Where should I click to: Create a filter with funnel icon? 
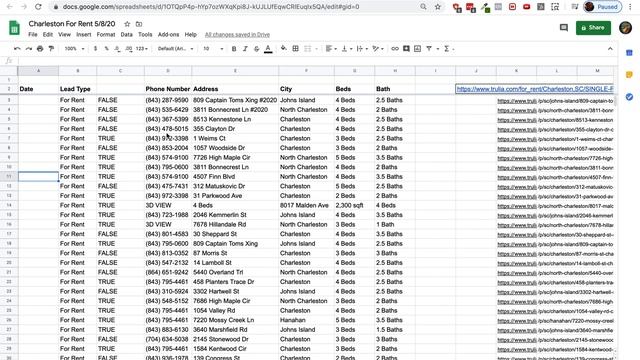(429, 49)
